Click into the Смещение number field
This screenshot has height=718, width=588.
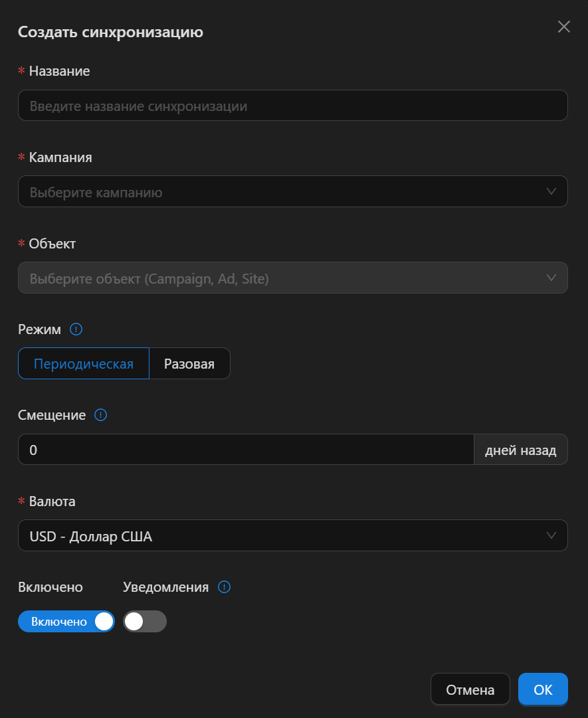tap(246, 450)
